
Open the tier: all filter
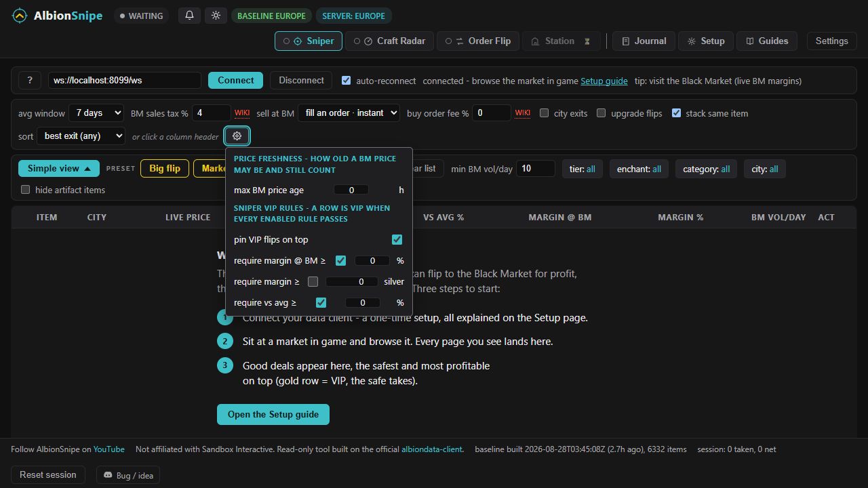pyautogui.click(x=582, y=169)
